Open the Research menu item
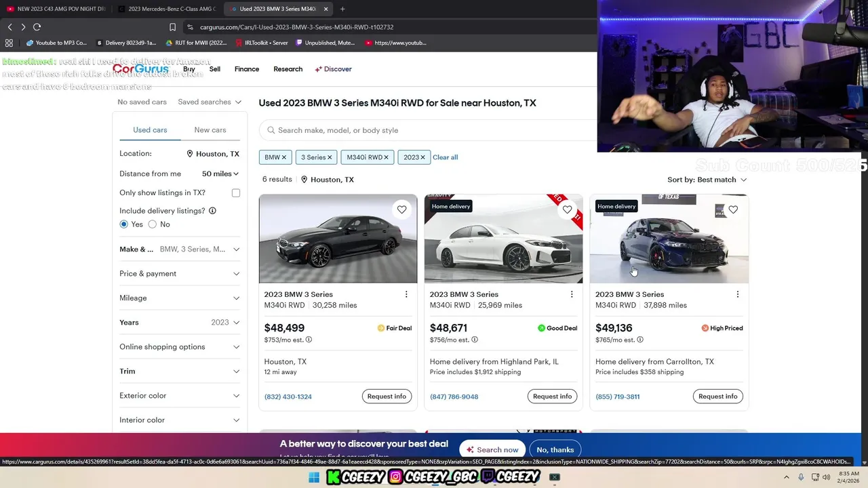 (288, 69)
